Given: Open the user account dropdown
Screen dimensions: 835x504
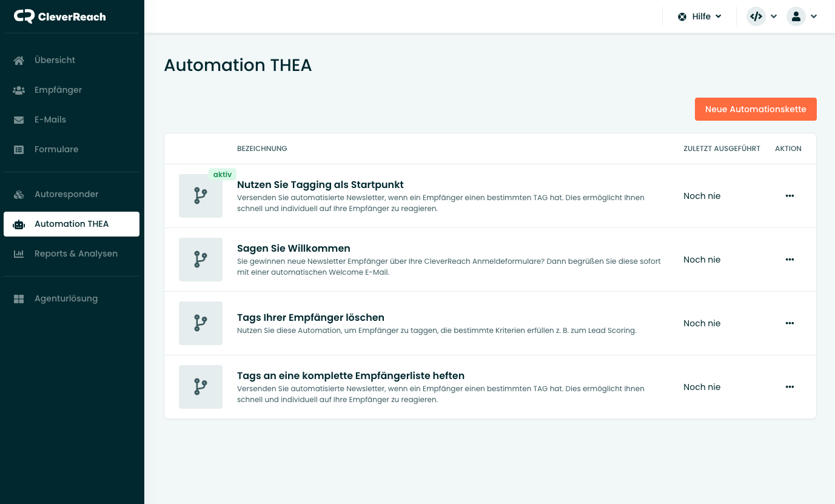Looking at the screenshot, I should pyautogui.click(x=802, y=16).
